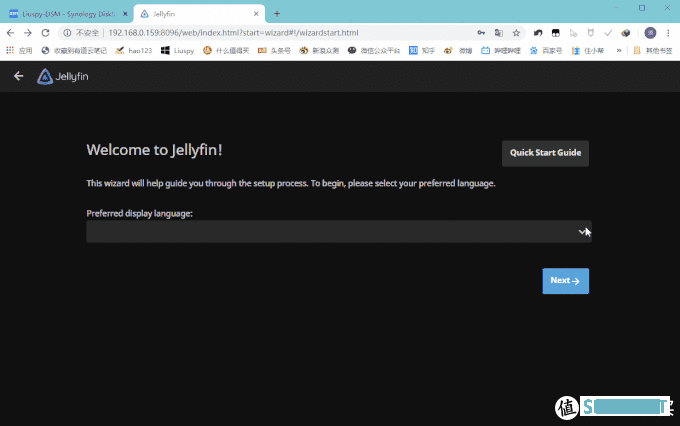Open the Liuspy bookmark

177,50
